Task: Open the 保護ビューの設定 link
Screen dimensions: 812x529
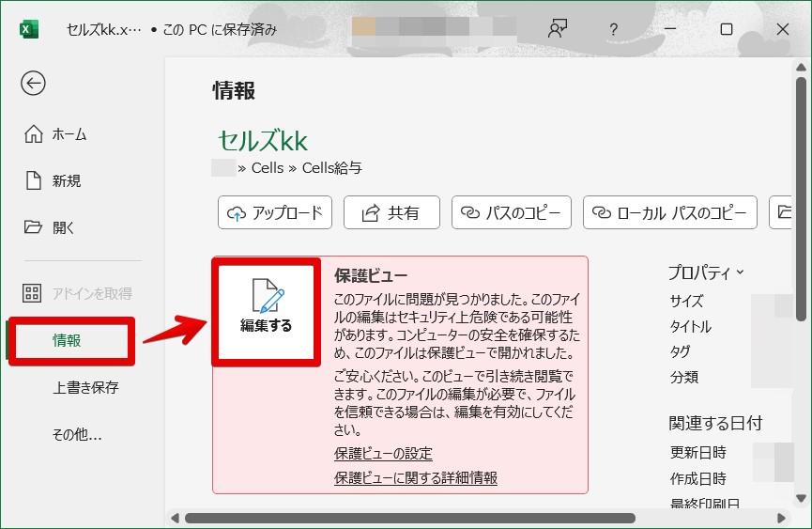Action: click(383, 454)
